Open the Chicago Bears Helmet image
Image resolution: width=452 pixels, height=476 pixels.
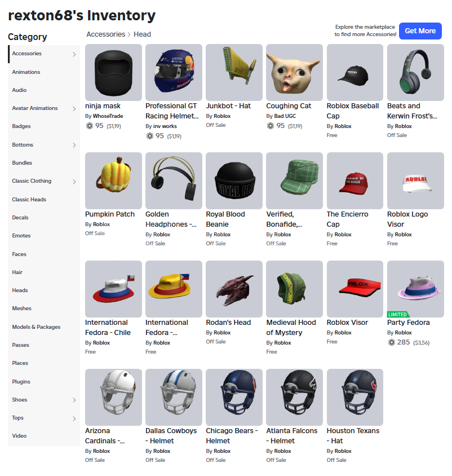[234, 398]
